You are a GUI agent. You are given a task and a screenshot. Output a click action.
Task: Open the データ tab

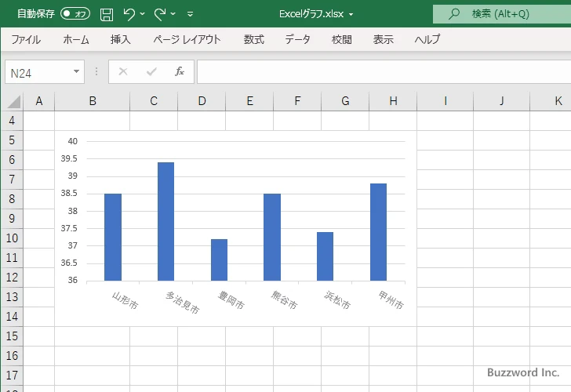[x=297, y=39]
